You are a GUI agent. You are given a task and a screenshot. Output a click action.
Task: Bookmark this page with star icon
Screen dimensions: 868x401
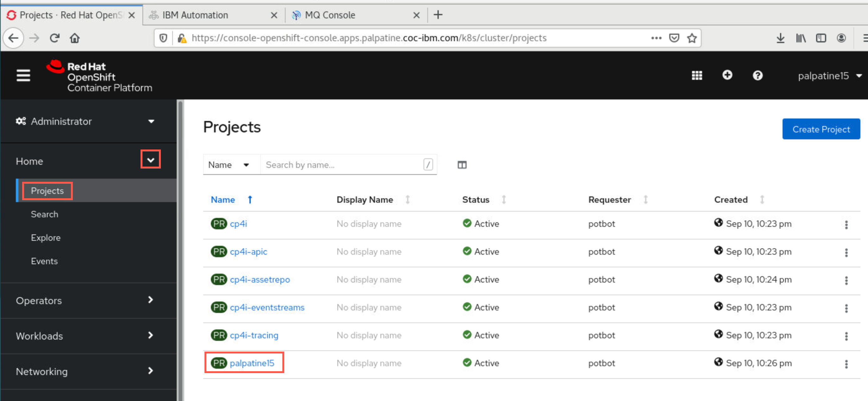click(691, 38)
